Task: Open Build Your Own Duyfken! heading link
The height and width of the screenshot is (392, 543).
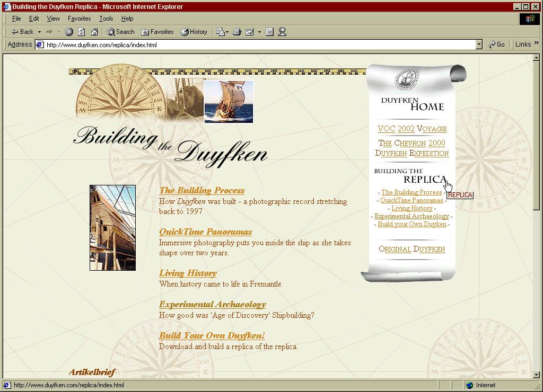Action: click(x=212, y=336)
